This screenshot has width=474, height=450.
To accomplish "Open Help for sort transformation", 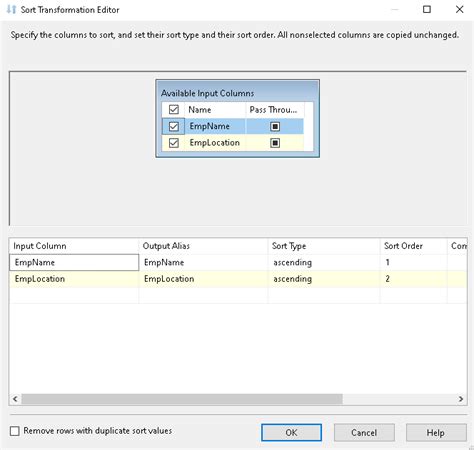I will [436, 432].
